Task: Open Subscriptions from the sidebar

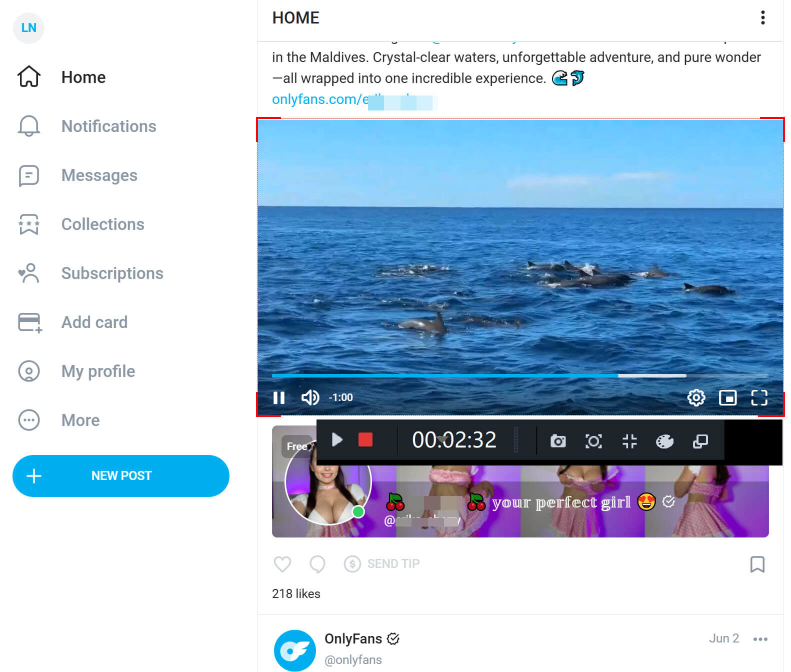Action: point(112,273)
